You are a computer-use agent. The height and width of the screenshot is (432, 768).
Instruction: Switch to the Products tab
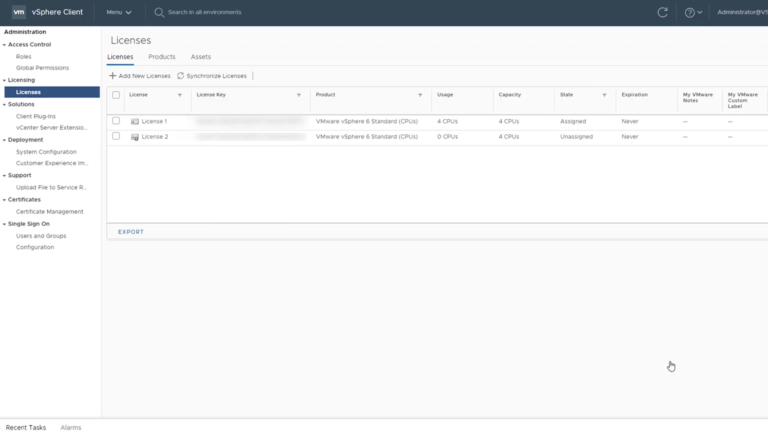tap(162, 57)
